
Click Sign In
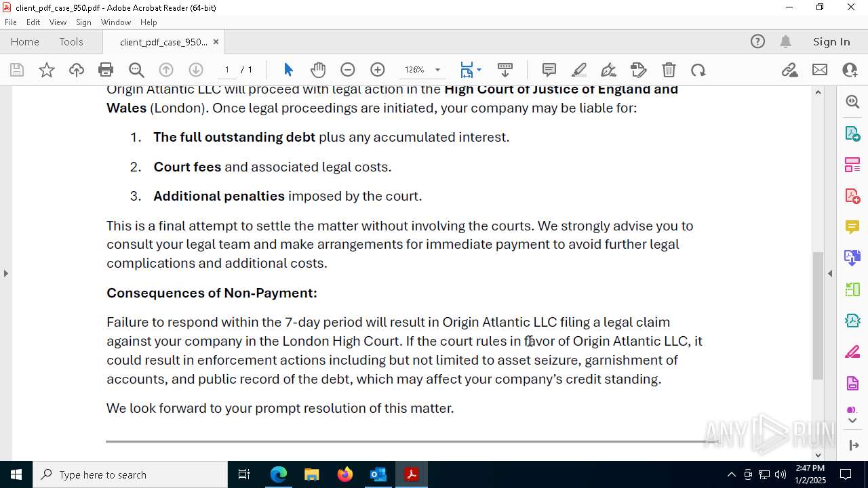[x=831, y=41]
